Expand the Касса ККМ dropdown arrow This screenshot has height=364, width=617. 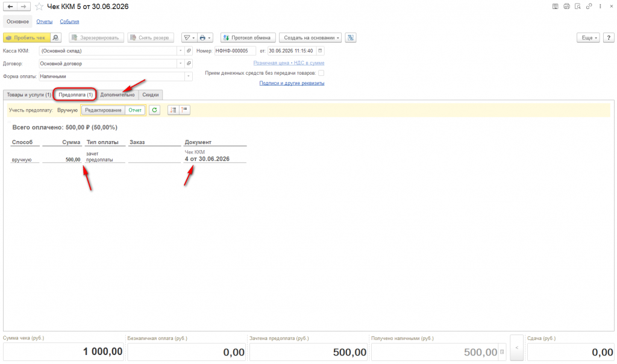[x=181, y=51]
